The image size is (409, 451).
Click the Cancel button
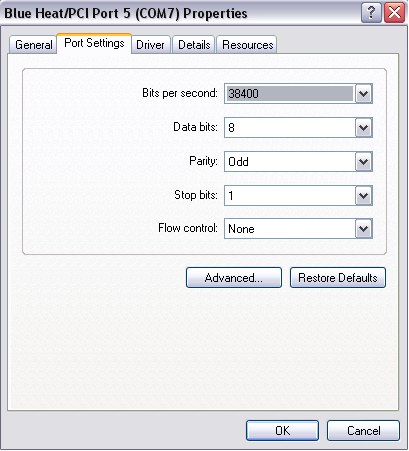[x=363, y=431]
